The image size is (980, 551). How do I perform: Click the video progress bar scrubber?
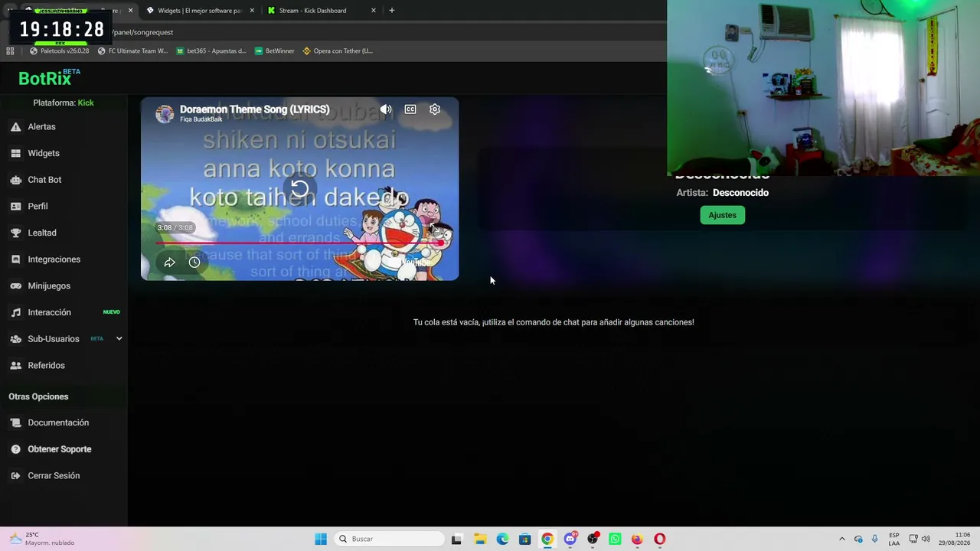[440, 243]
